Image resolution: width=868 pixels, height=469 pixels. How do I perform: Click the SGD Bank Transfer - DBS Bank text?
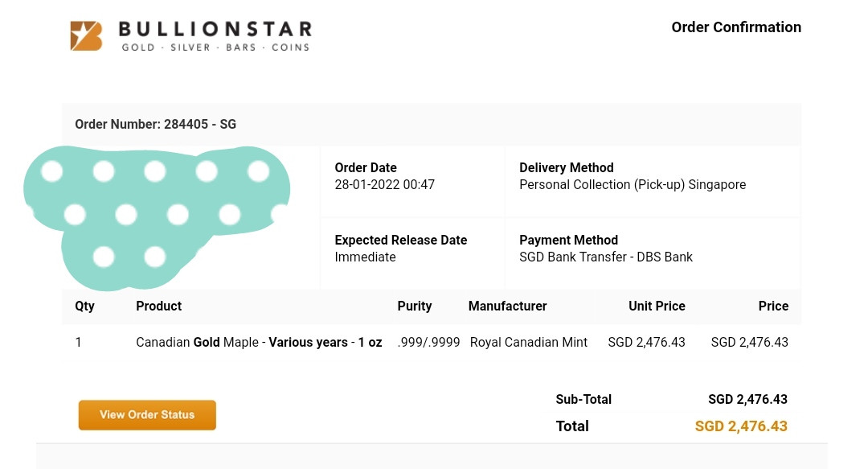pos(606,257)
